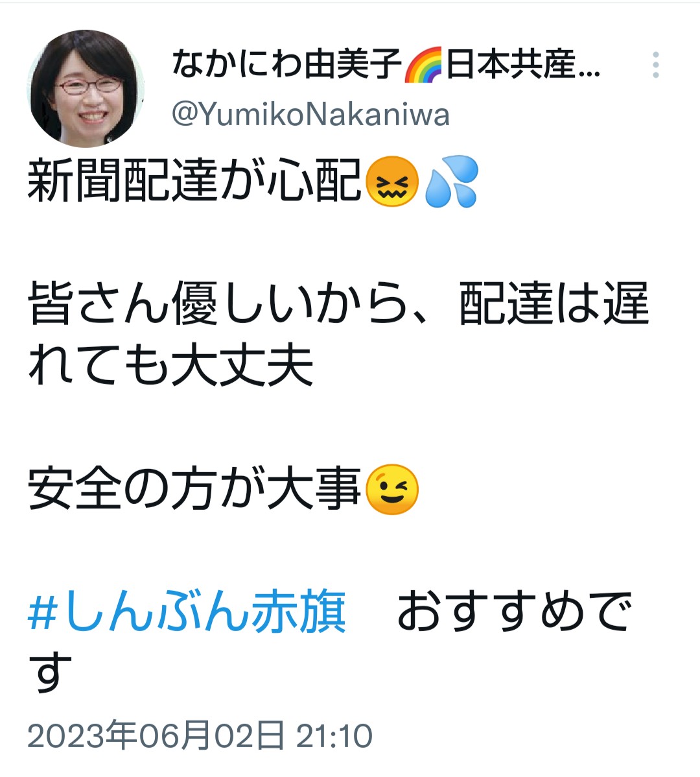Click the confounded face emoji after 心配

(391, 181)
